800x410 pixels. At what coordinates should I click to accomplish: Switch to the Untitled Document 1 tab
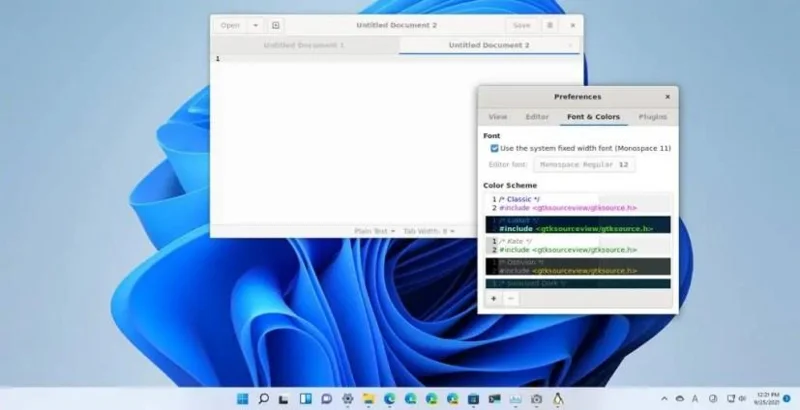tap(304, 45)
